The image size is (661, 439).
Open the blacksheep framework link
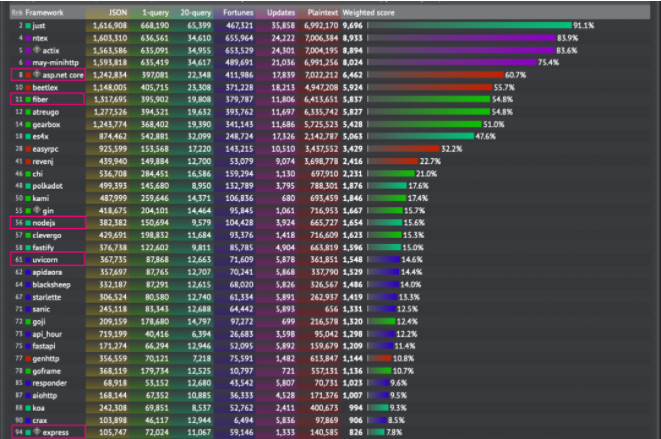[51, 285]
